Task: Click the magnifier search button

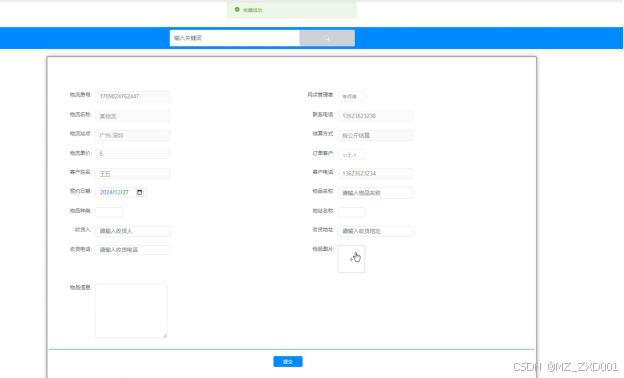Action: (327, 38)
